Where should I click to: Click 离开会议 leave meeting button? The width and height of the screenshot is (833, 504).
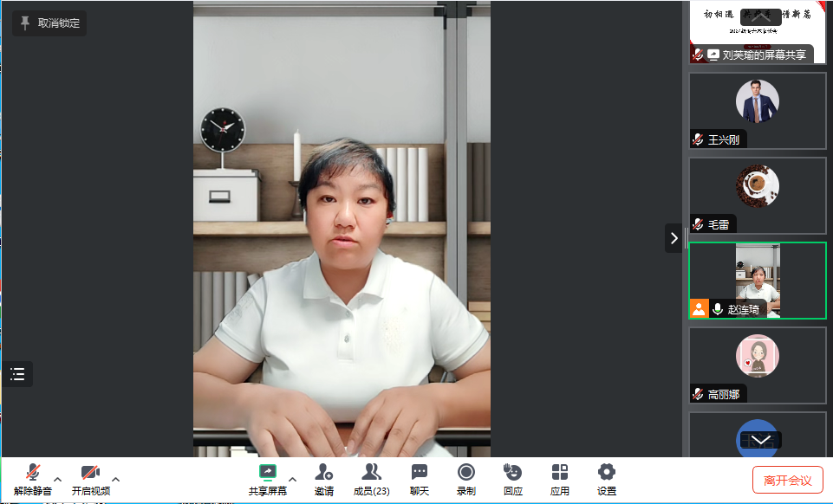click(x=787, y=480)
